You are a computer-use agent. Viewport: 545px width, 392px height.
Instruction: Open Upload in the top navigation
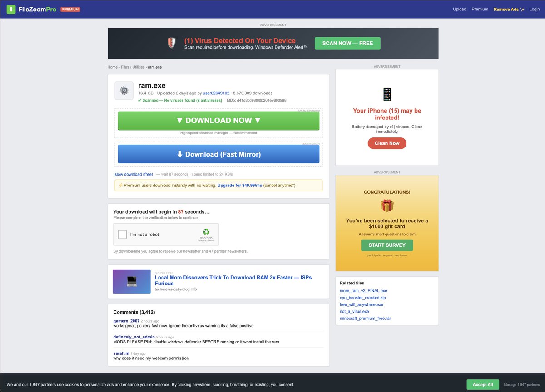pyautogui.click(x=460, y=9)
